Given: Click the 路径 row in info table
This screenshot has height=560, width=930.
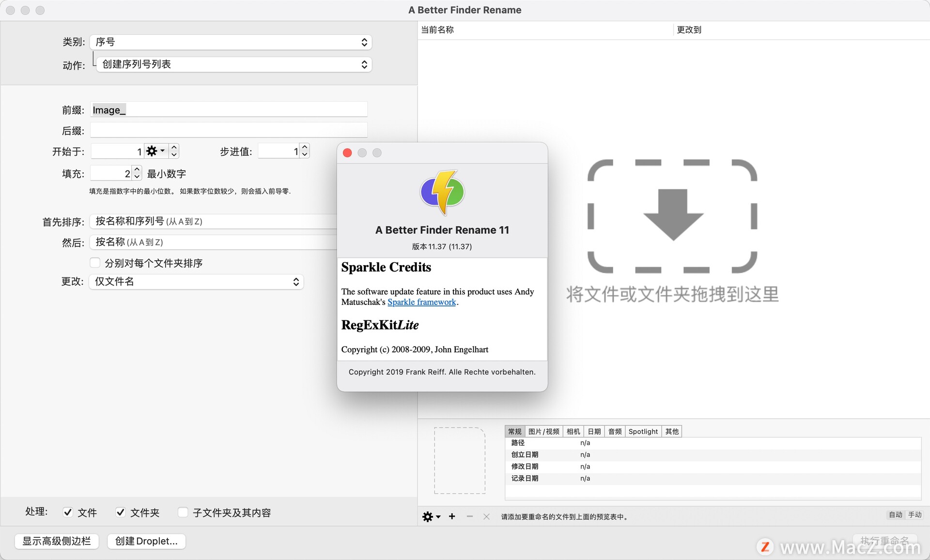Looking at the screenshot, I should (x=713, y=443).
